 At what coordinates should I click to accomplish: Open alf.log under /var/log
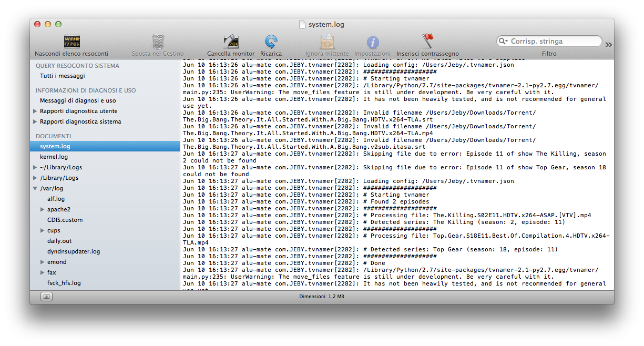(56, 199)
